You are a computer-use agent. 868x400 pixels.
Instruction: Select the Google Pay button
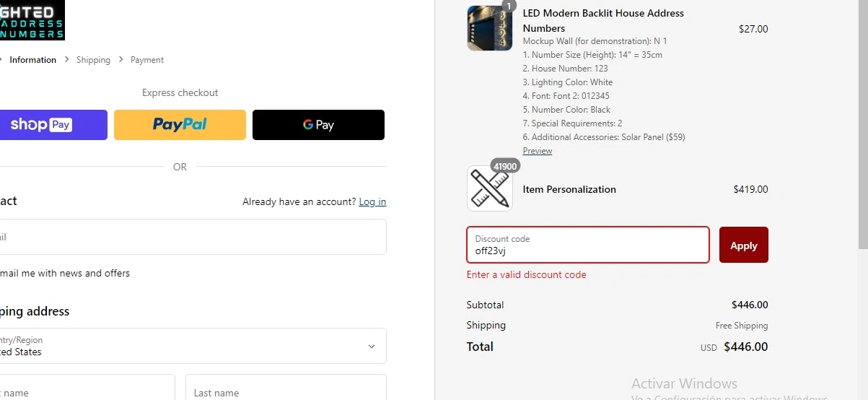point(318,125)
